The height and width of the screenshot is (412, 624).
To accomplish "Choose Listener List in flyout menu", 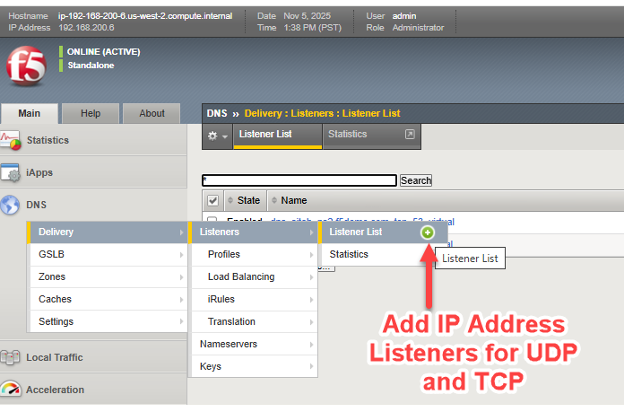I will (356, 232).
